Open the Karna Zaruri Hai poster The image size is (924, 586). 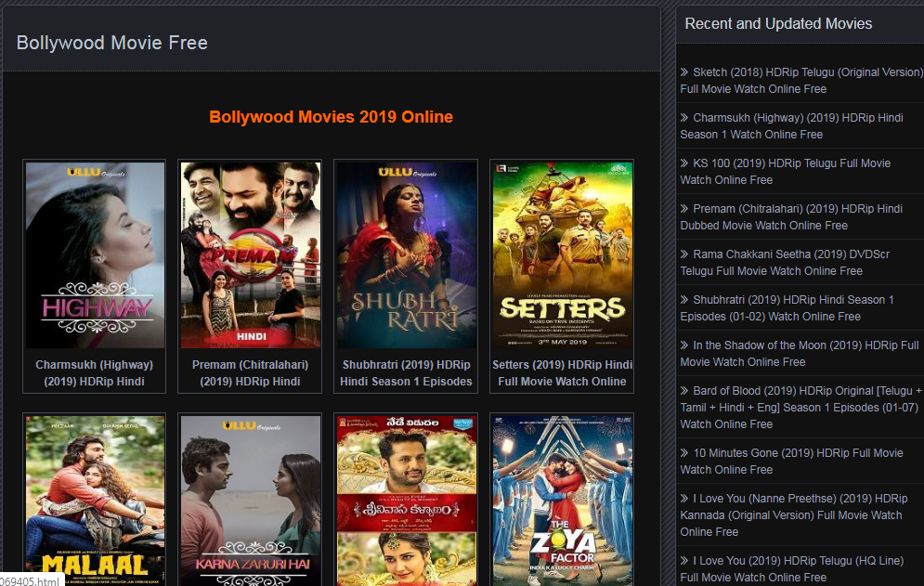(251, 501)
